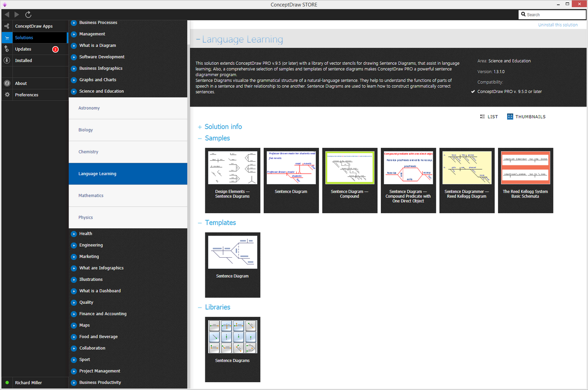
Task: Switch to LIST view
Action: (x=489, y=117)
